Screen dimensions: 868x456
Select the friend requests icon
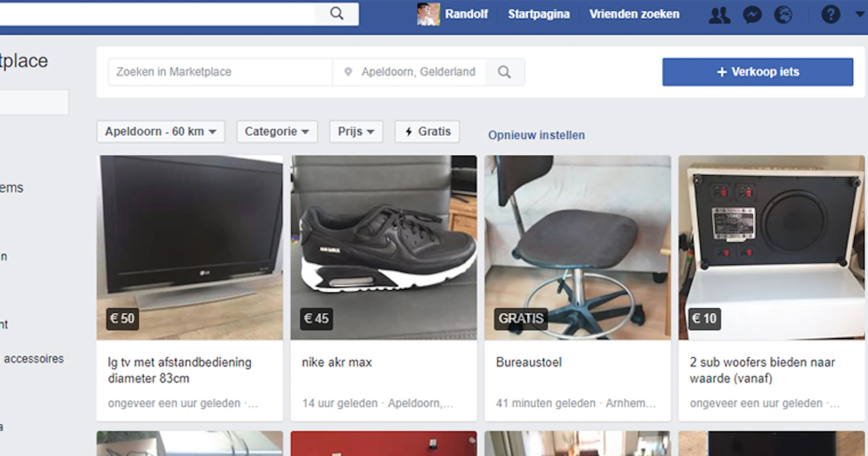720,14
